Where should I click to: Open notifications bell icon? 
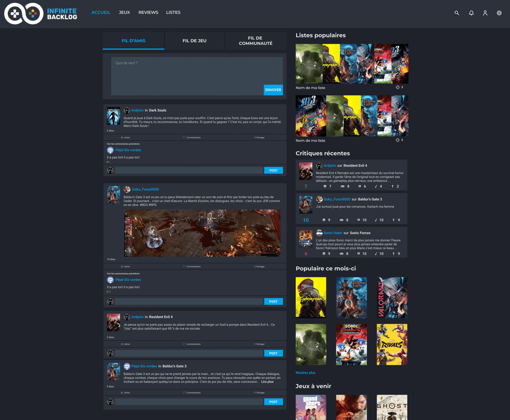coord(471,13)
